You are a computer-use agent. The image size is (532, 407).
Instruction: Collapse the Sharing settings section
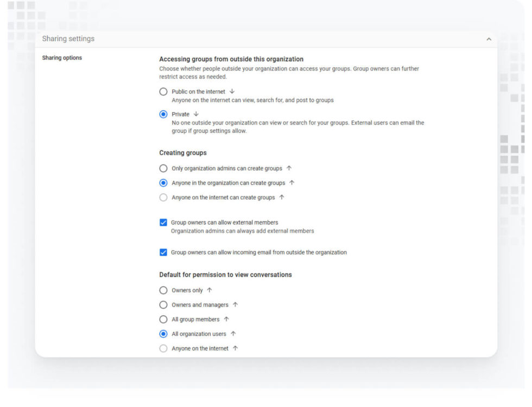(489, 39)
